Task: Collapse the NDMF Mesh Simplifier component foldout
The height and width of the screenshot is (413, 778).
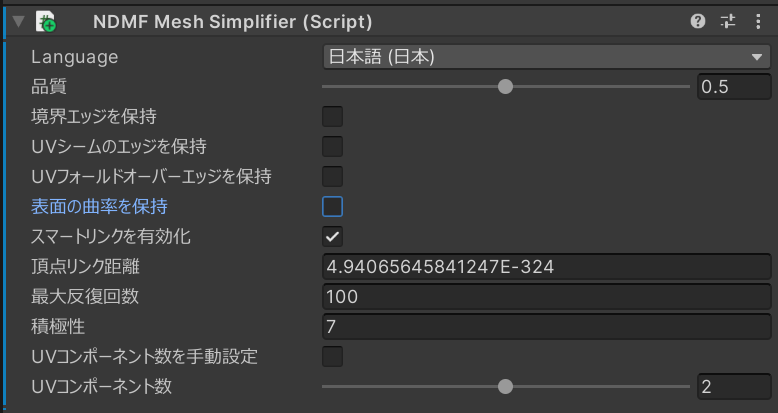Action: (x=19, y=21)
